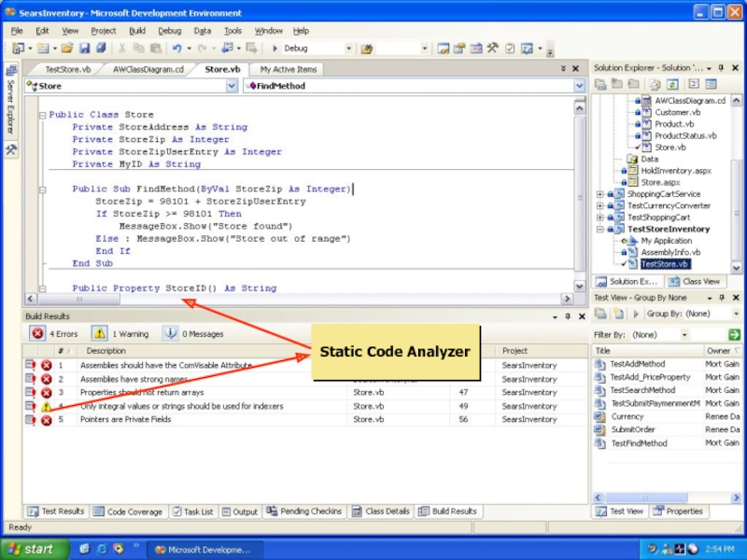Open the Build menu
The image size is (747, 560).
point(137,31)
